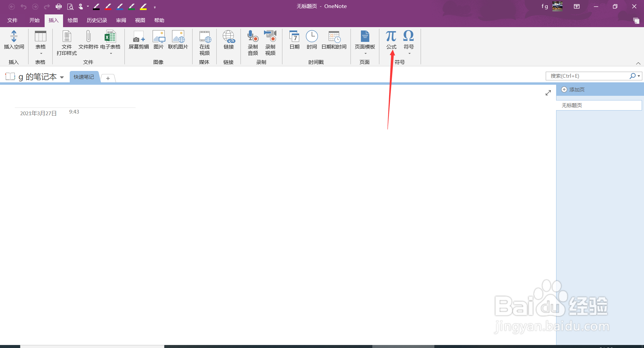The image size is (644, 348).
Task: Open the notebook list dropdown
Action: tap(62, 77)
